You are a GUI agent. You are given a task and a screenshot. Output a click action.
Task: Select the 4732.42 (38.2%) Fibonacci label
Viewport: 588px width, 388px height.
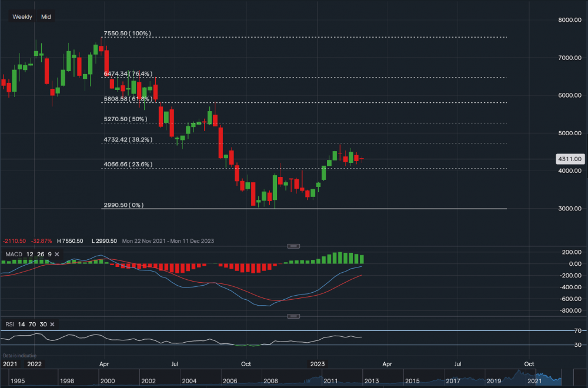click(x=128, y=140)
